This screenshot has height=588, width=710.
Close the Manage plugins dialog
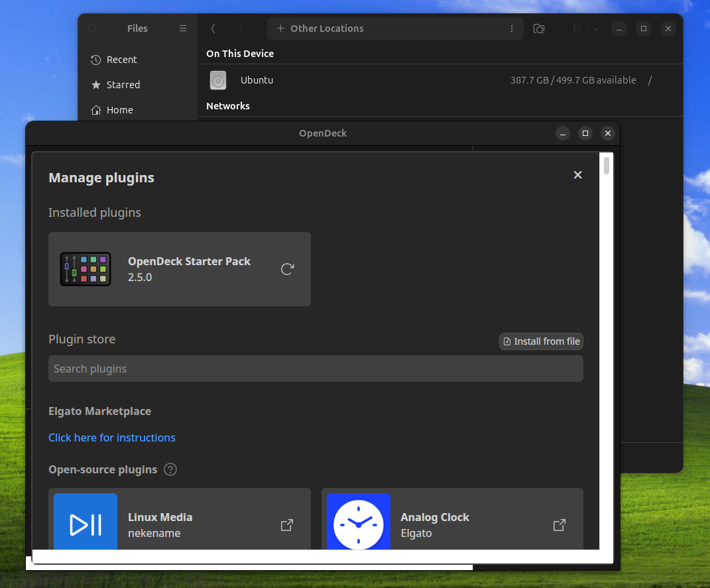(x=578, y=175)
